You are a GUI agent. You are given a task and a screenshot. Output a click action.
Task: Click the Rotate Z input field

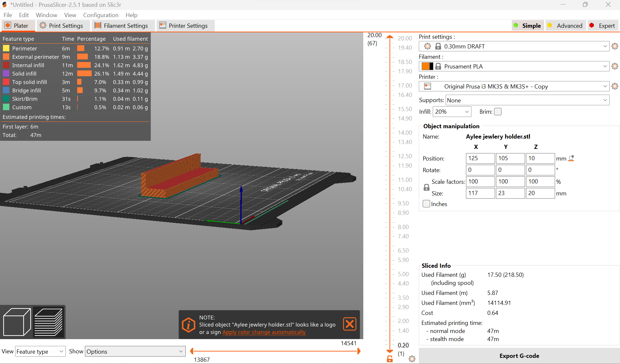tap(540, 170)
